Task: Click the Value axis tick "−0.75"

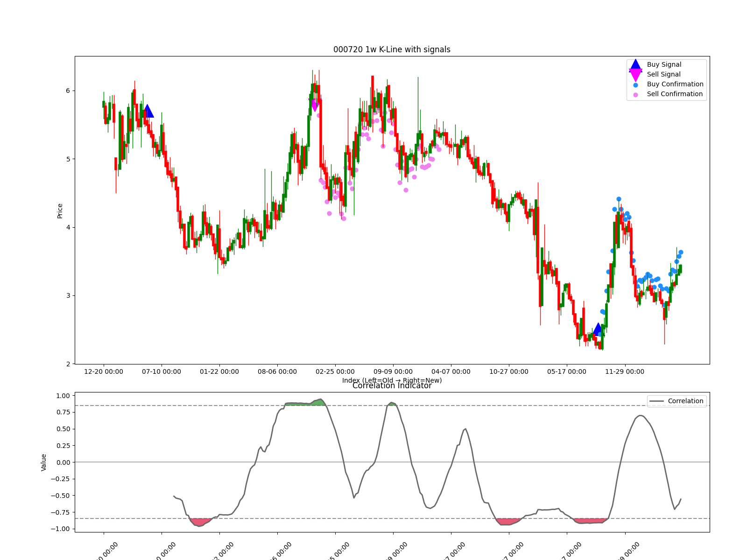Action: (x=60, y=512)
